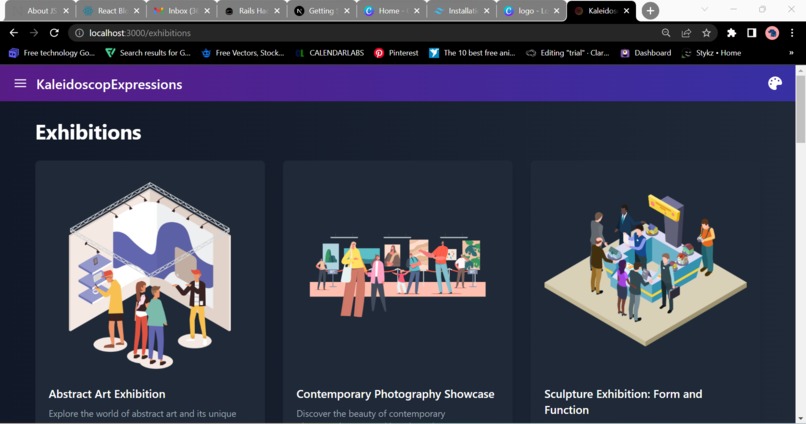The height and width of the screenshot is (424, 806).
Task: Switch to the Inbox tab
Action: click(x=182, y=11)
